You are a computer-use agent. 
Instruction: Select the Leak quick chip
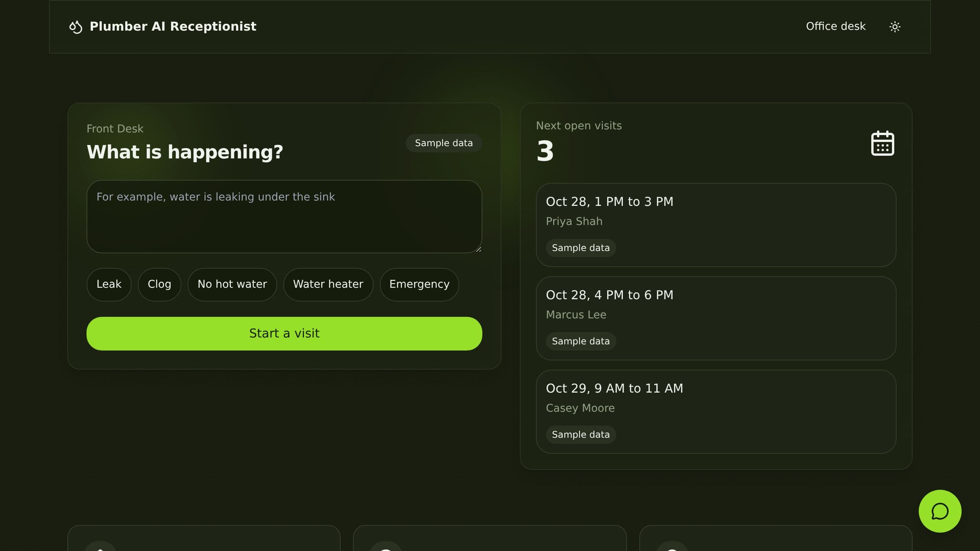[x=109, y=284]
